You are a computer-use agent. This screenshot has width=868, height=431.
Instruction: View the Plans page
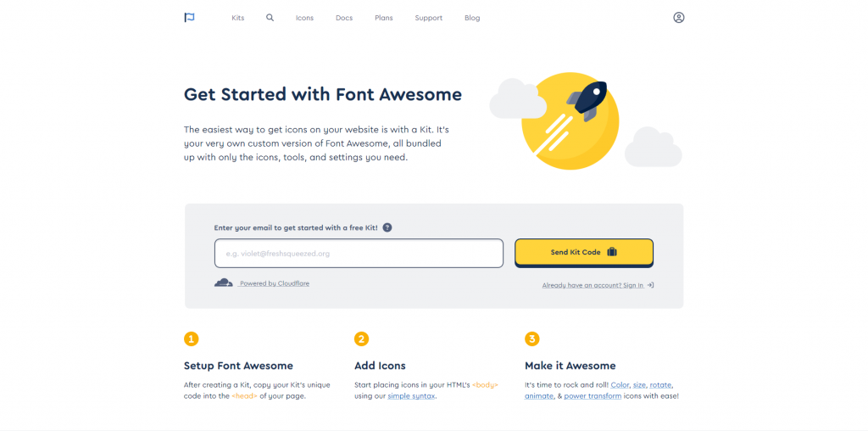click(384, 18)
